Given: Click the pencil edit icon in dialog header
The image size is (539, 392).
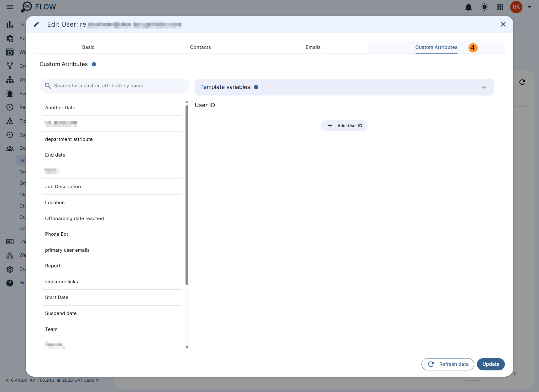Looking at the screenshot, I should point(37,24).
